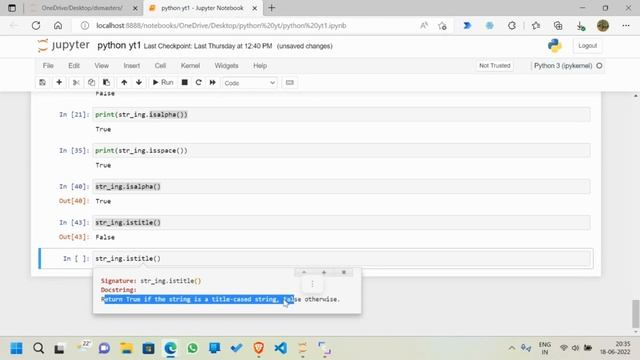Screen dimensions: 640x360
Task: Open the cell type Code dropdown
Action: [249, 83]
